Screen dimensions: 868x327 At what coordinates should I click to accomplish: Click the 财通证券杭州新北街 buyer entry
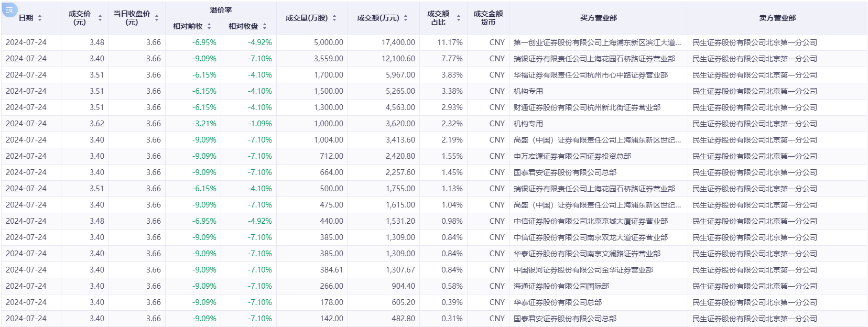587,107
